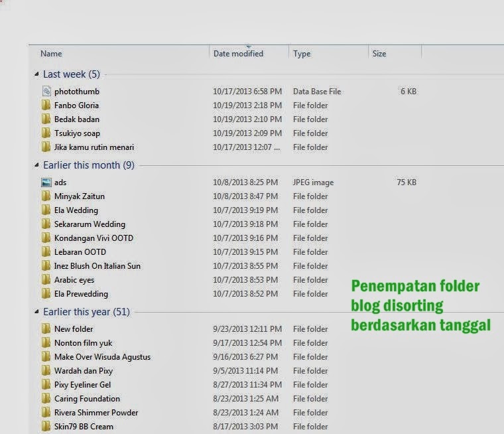The image size is (504, 434).
Task: Open the Fanbo Gloria folder icon
Action: coord(46,106)
